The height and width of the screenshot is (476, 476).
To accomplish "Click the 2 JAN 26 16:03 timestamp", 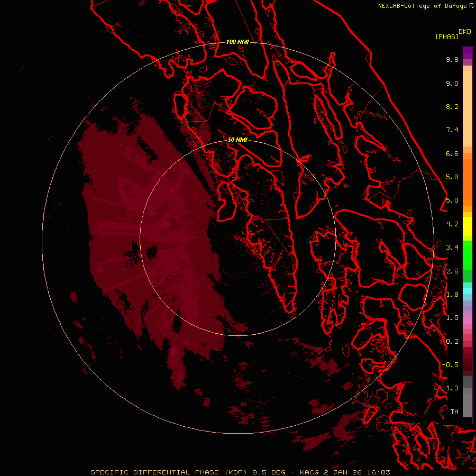I will click(x=357, y=472).
